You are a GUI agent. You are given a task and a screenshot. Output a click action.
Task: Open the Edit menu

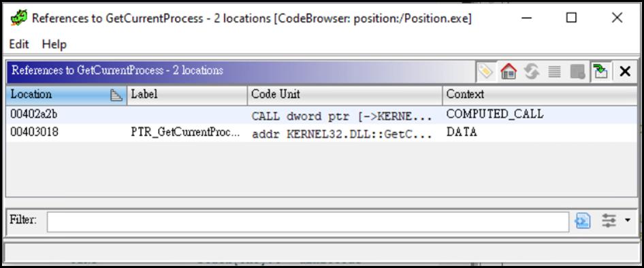tap(19, 44)
